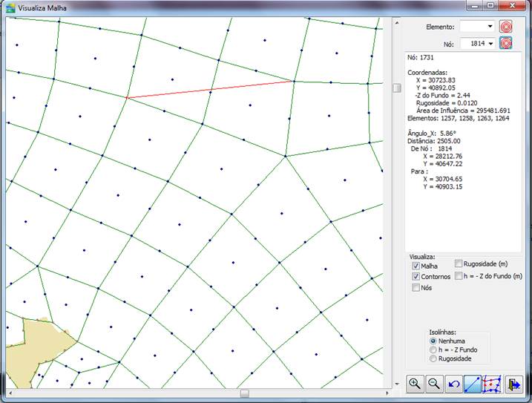Click the Visualiza Malha title bar app icon
This screenshot has width=532, height=403.
tap(11, 8)
